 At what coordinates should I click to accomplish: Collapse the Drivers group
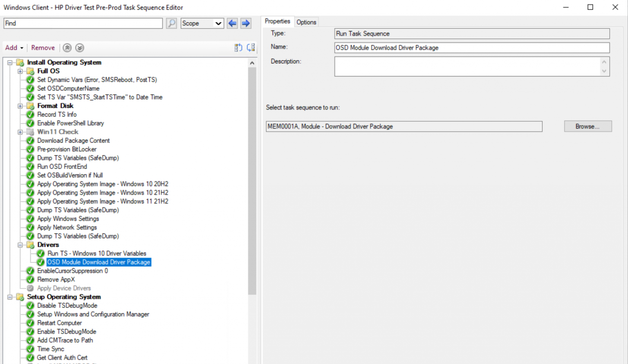pyautogui.click(x=20, y=245)
